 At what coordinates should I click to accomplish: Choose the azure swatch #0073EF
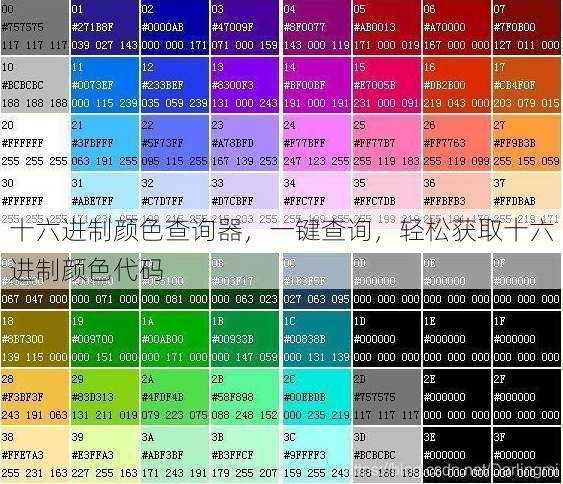click(104, 85)
